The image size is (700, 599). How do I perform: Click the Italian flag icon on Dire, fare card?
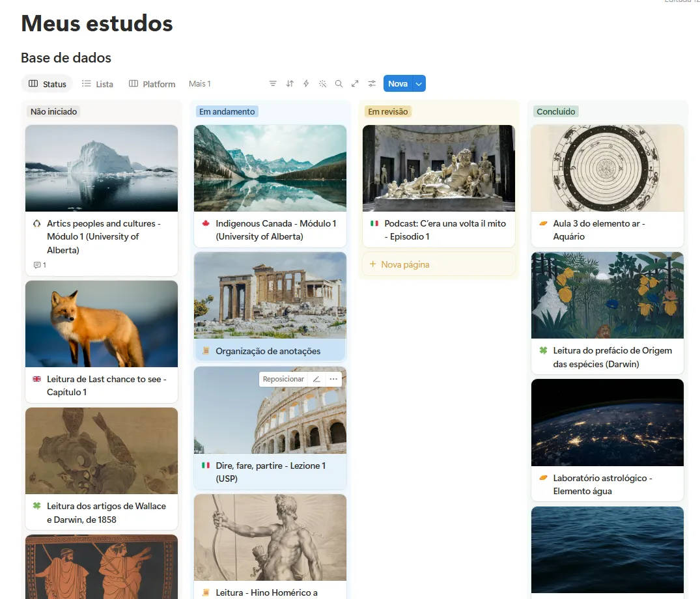tap(206, 466)
